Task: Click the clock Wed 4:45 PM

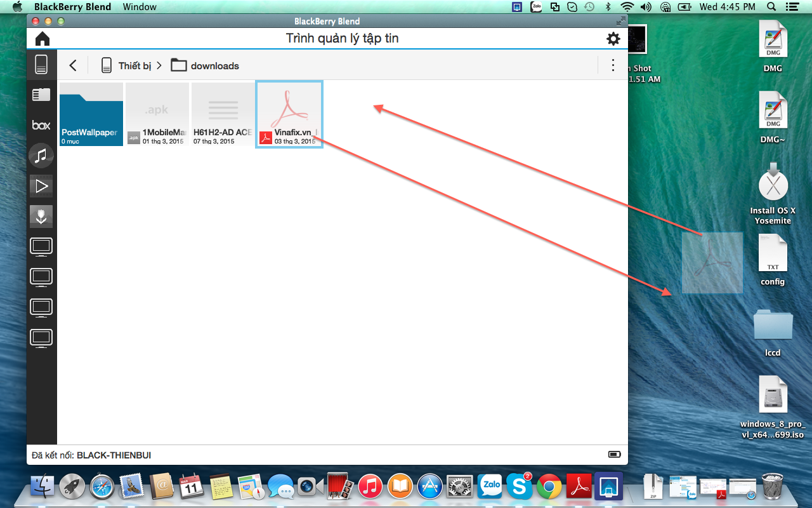Action: [727, 7]
